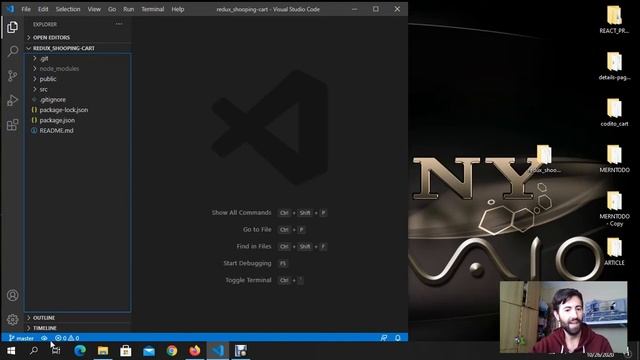Image resolution: width=640 pixels, height=360 pixels.
Task: Open Windows taskbar search
Action: pos(34,351)
